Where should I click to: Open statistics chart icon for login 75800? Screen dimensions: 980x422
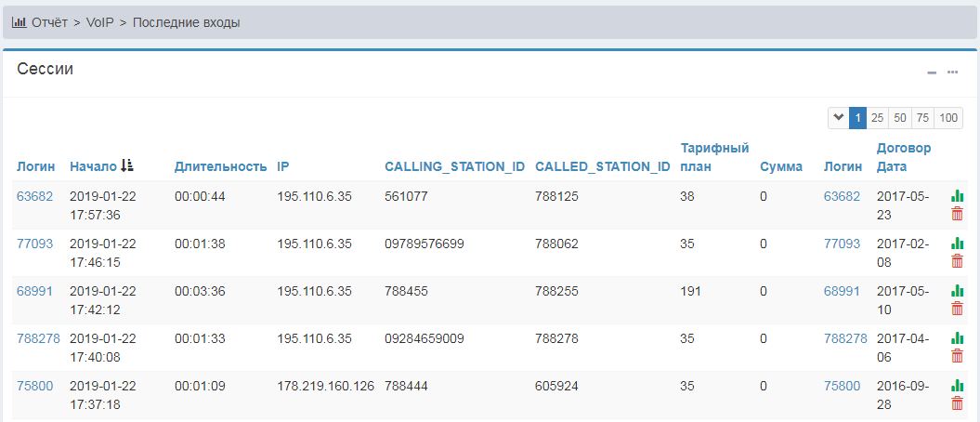957,386
